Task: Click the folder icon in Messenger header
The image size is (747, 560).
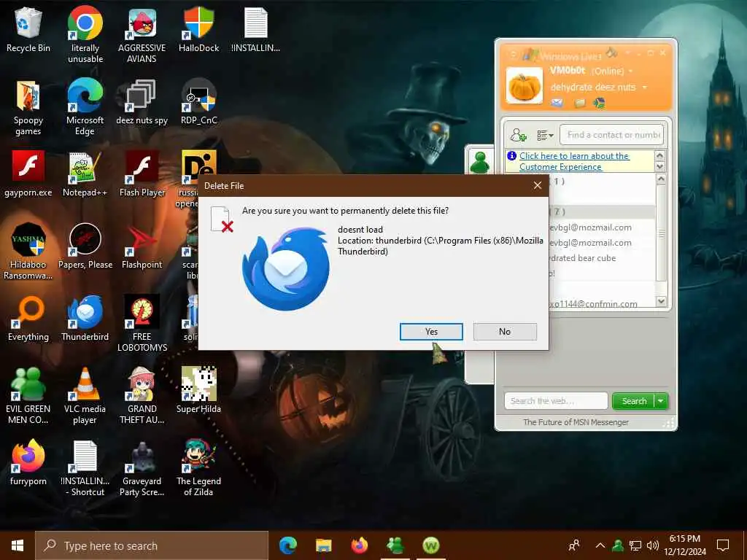Action: (x=580, y=103)
